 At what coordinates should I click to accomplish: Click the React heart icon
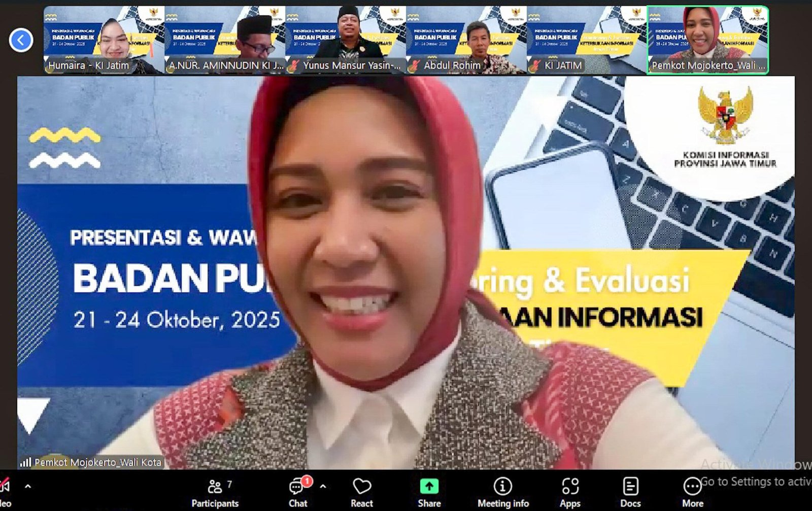click(x=361, y=492)
